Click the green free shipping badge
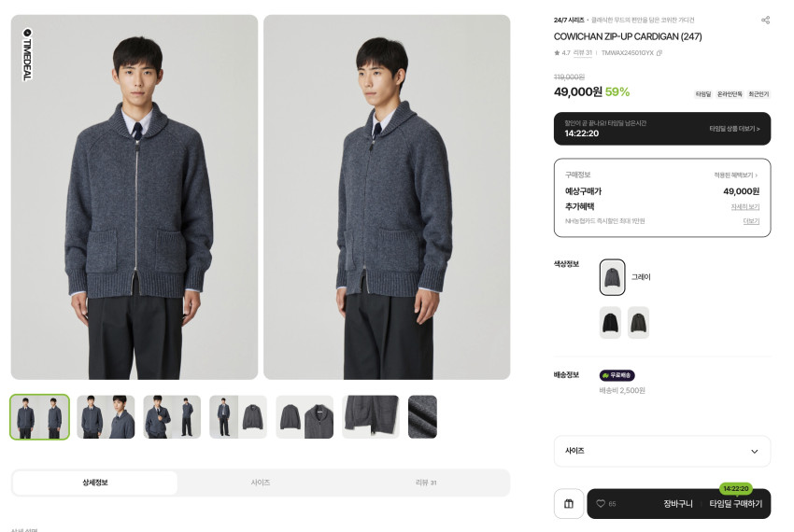 pos(617,375)
